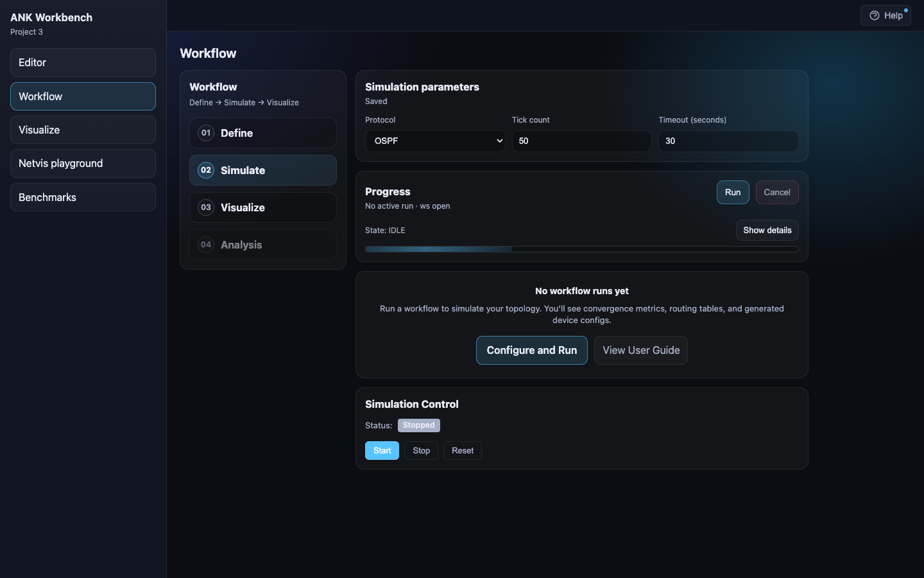Open step 02 Simulate
924x578 pixels.
[262, 170]
